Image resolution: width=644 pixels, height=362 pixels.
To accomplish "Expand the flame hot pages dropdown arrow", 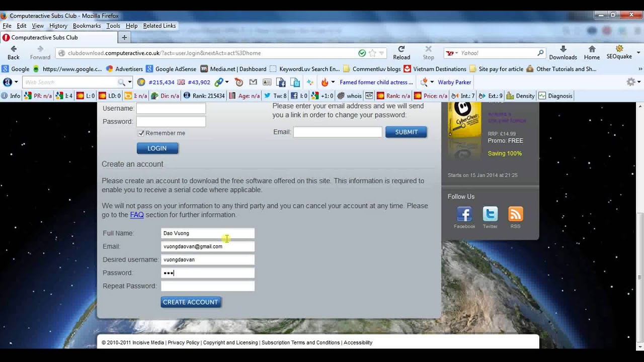I will (x=333, y=82).
